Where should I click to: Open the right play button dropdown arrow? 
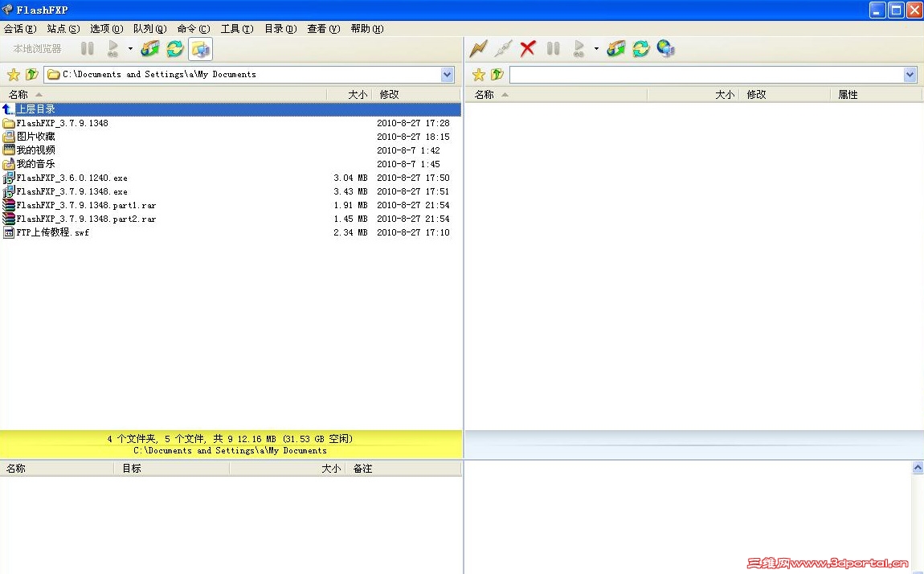595,49
